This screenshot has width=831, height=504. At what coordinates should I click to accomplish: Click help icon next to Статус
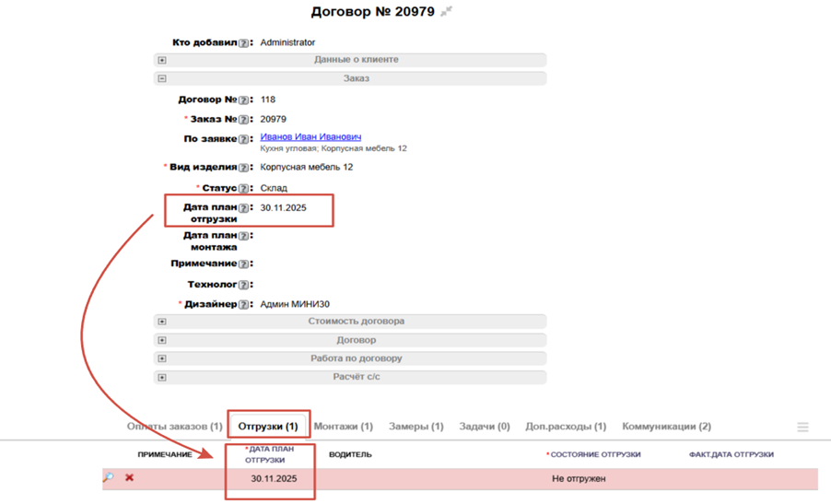pos(244,189)
